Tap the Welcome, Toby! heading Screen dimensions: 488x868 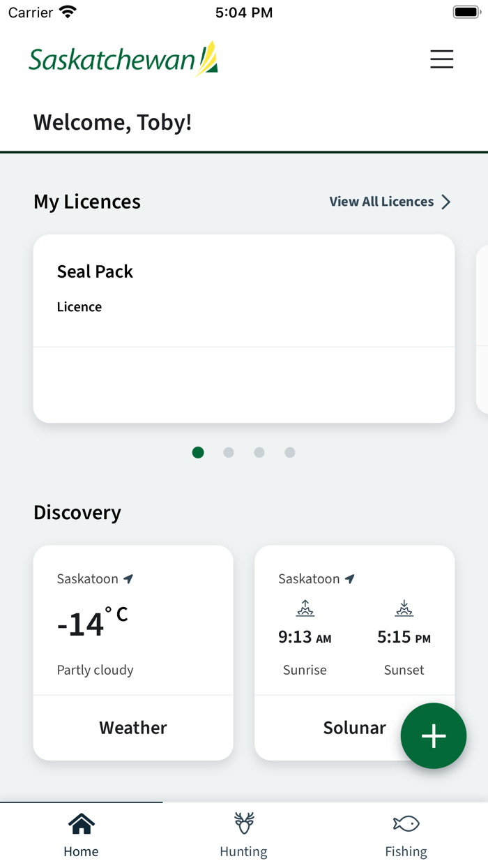pyautogui.click(x=112, y=122)
